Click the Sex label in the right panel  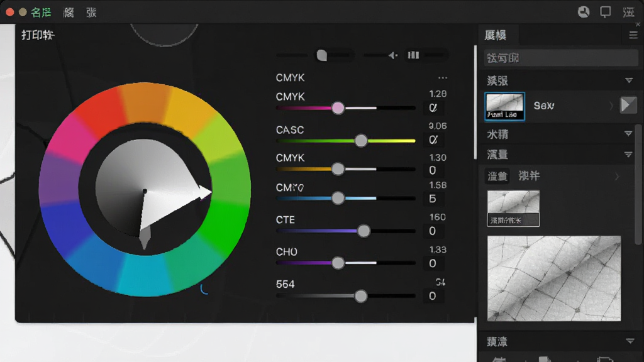[544, 106]
